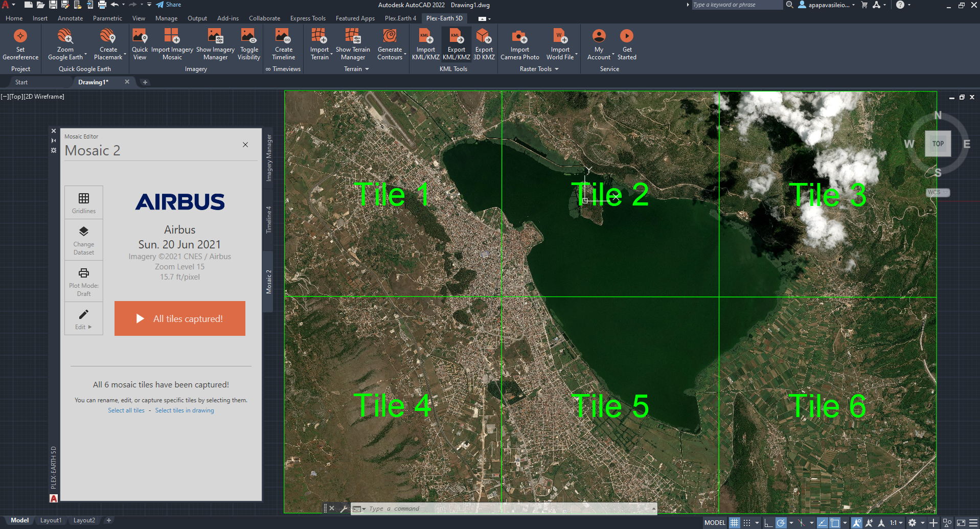Open Edit submenu in Mosaic Editor
Screen dimensions: 980x529
pos(84,319)
